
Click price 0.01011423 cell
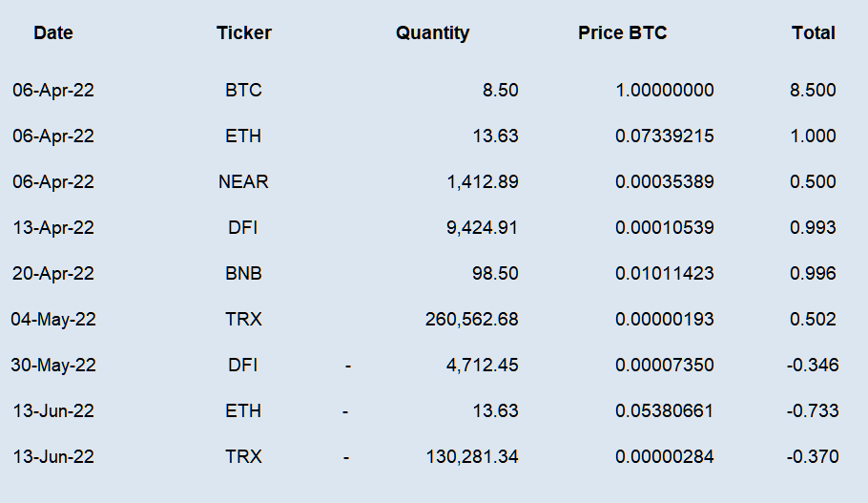pos(664,273)
